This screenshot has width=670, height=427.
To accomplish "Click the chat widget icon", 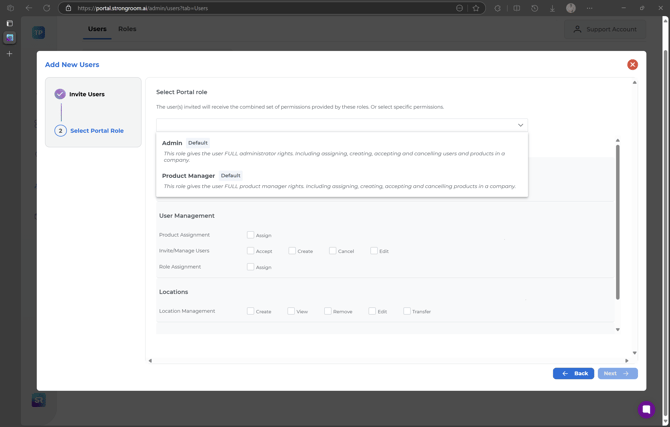I will pyautogui.click(x=646, y=409).
